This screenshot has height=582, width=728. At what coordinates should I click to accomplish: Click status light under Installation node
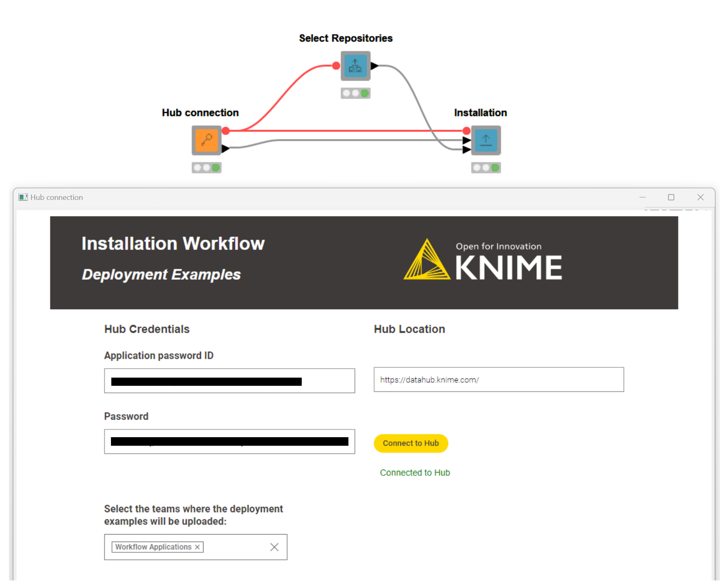click(485, 168)
